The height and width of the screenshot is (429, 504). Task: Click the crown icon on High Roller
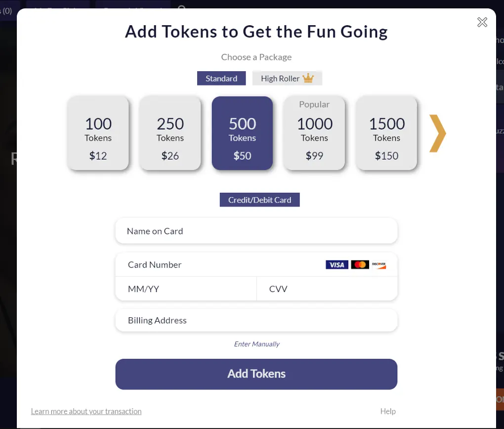308,78
